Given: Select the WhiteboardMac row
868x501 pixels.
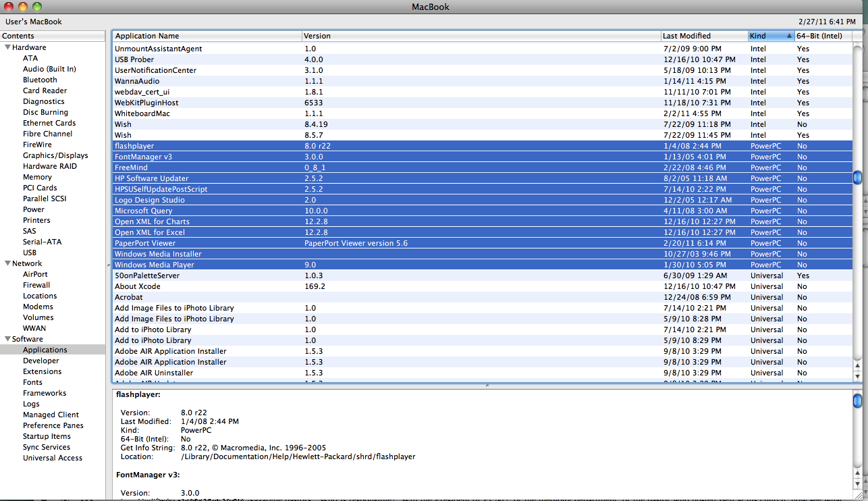Looking at the screenshot, I should 482,113.
